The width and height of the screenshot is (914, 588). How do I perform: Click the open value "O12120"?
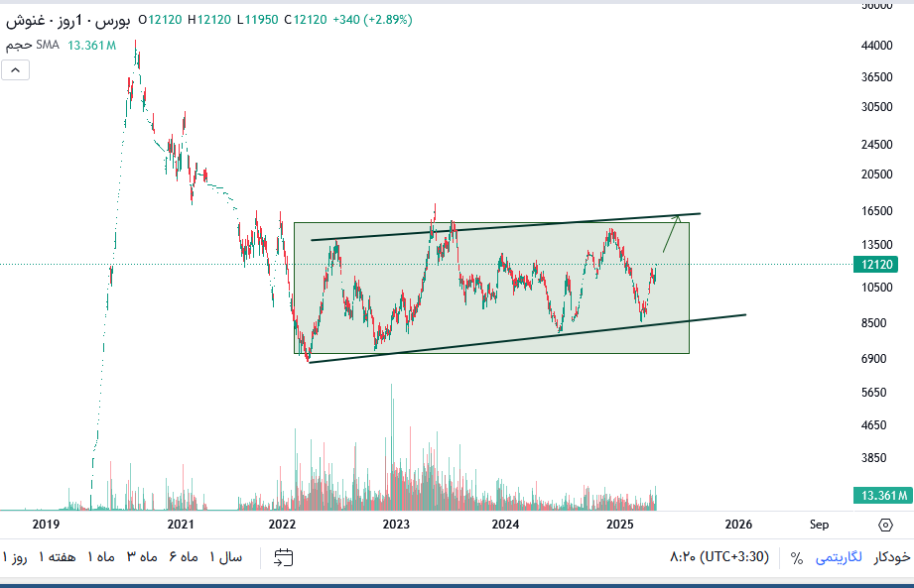click(x=161, y=20)
